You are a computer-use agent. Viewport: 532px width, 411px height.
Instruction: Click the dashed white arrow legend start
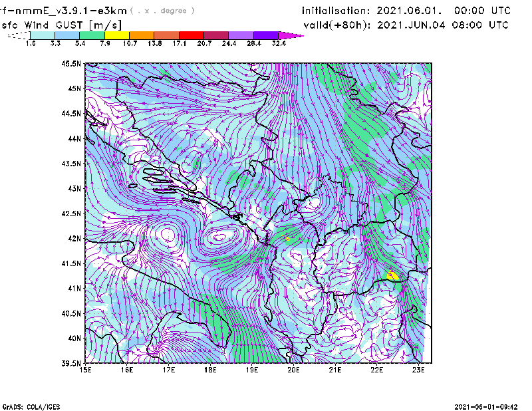[x=19, y=35]
